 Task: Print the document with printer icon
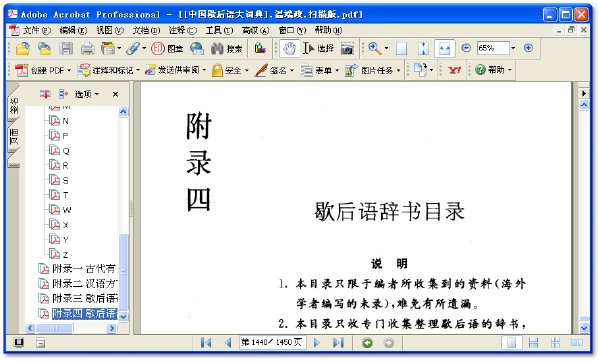[88, 49]
